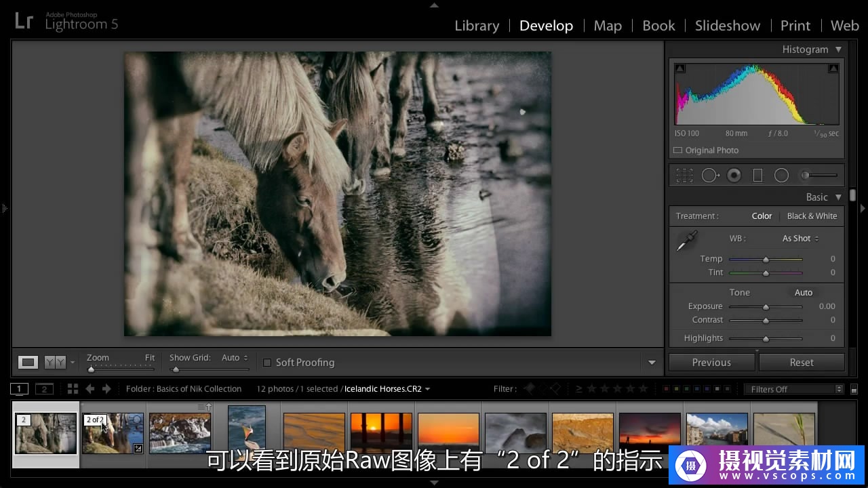Toggle shadow clipping indicator in histogram
This screenshot has height=488, width=868.
point(679,68)
